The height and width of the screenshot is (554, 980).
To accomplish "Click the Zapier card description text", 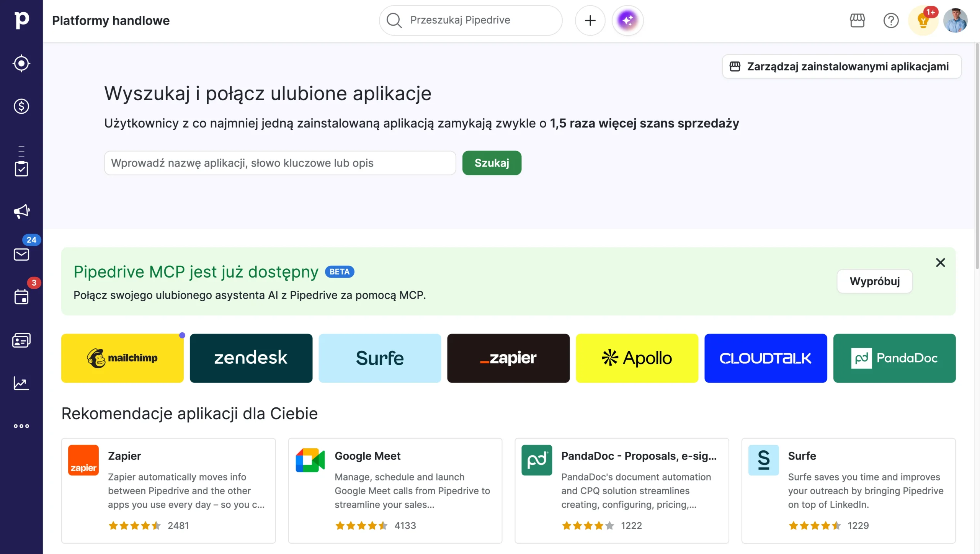I will pos(186,491).
